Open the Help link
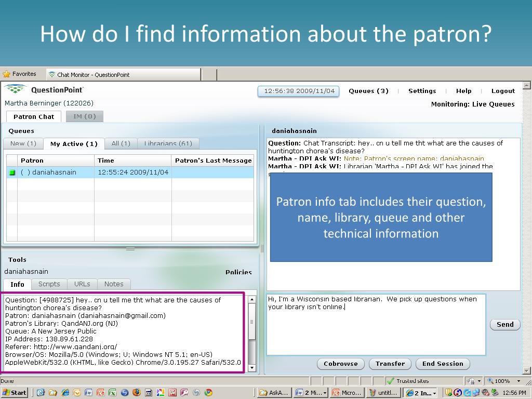Screen dimensions: 532x399 464,91
